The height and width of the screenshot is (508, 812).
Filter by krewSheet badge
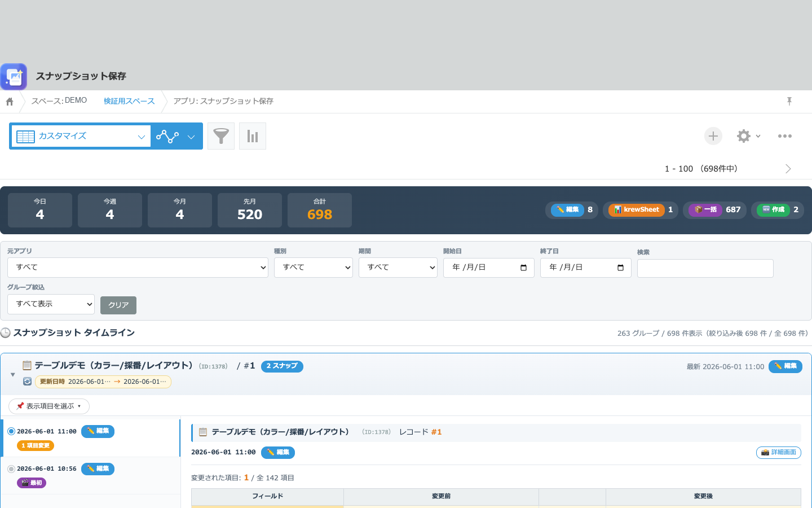640,210
